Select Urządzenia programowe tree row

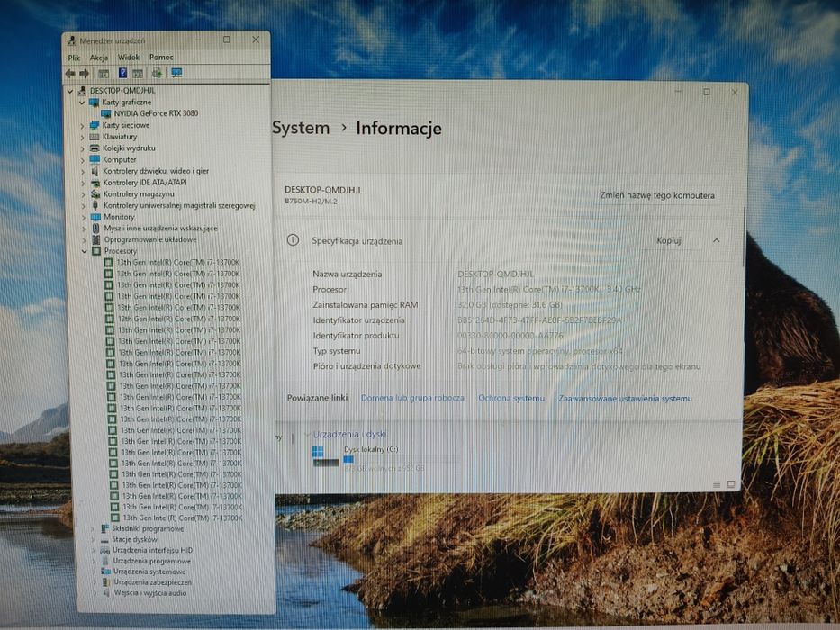click(x=152, y=561)
